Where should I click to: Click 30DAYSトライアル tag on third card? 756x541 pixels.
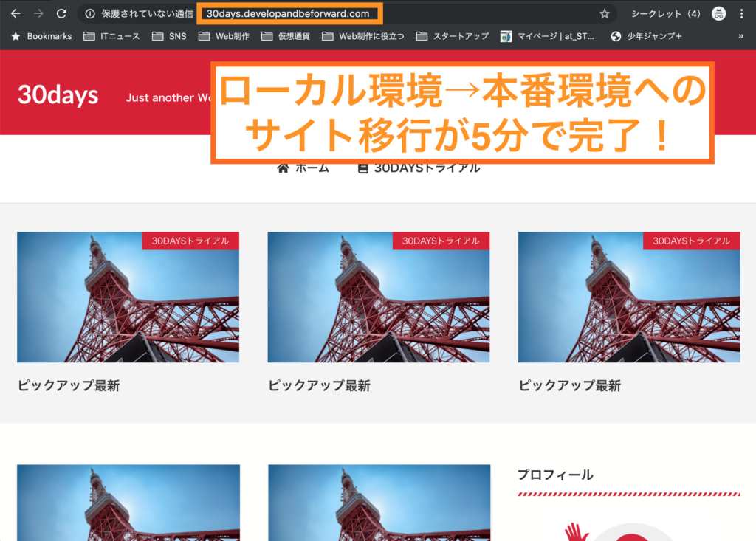click(691, 241)
